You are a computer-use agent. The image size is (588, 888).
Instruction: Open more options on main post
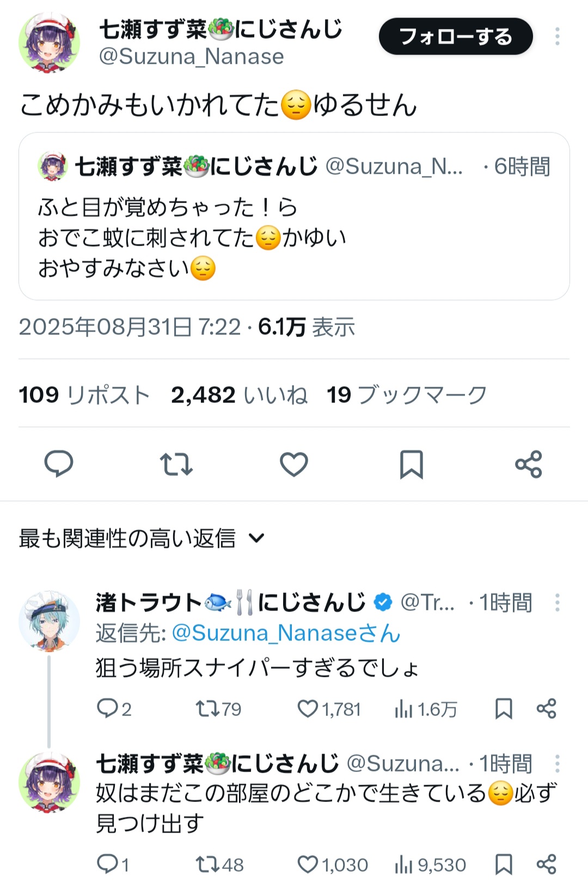(x=557, y=36)
